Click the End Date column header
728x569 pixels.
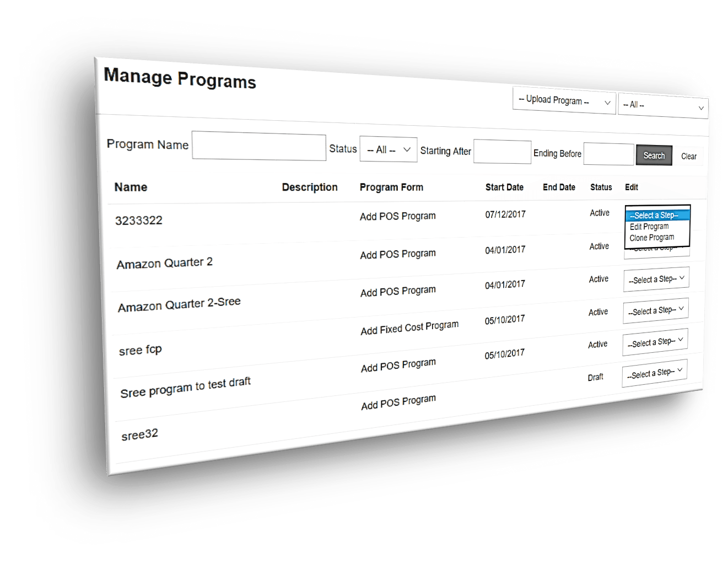coord(559,187)
